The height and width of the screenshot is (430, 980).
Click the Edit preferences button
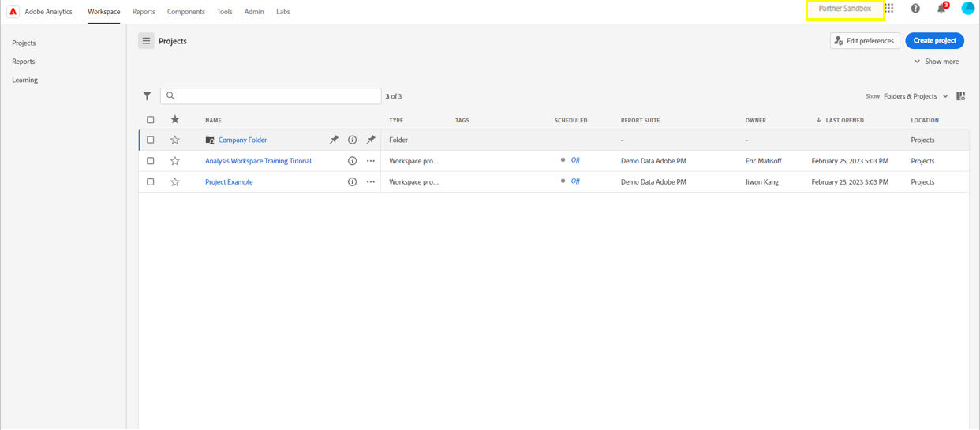click(x=865, y=40)
